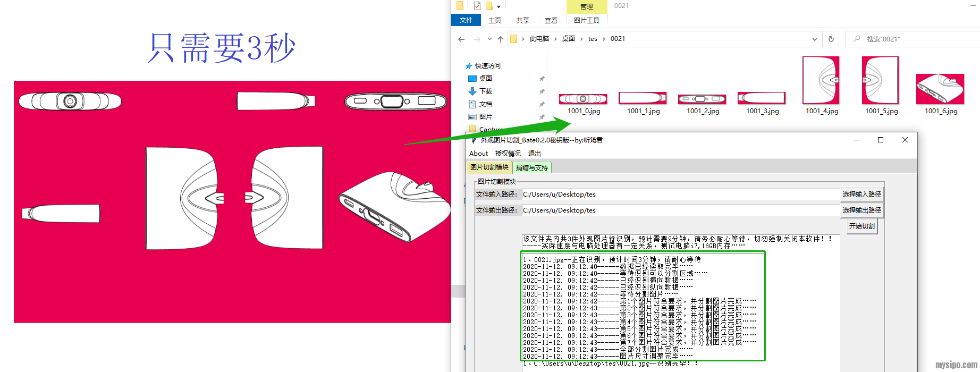980x372 pixels.
Task: Click the 选择输出路径 button
Action: (x=861, y=210)
